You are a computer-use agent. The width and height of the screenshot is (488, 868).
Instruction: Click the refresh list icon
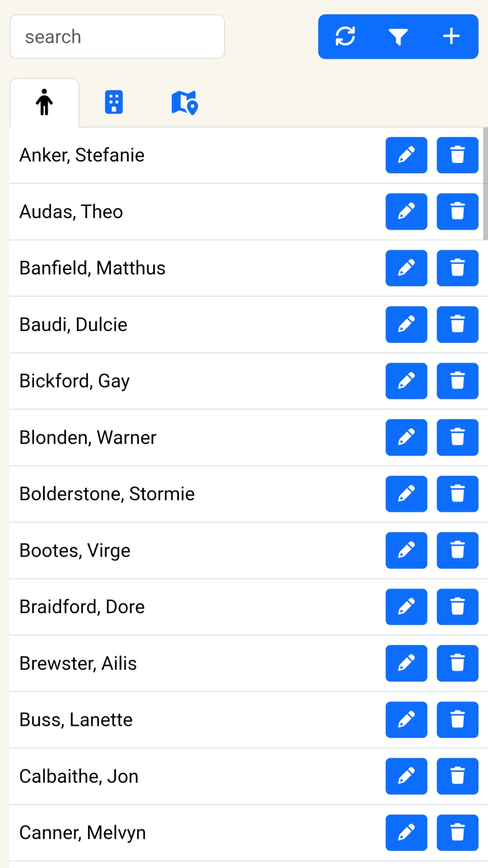pyautogui.click(x=345, y=37)
